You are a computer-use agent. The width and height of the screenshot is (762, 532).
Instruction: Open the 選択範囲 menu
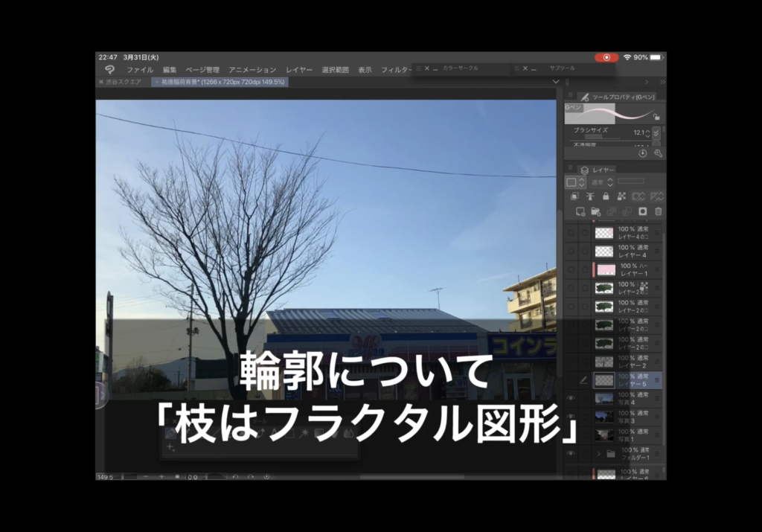(336, 70)
